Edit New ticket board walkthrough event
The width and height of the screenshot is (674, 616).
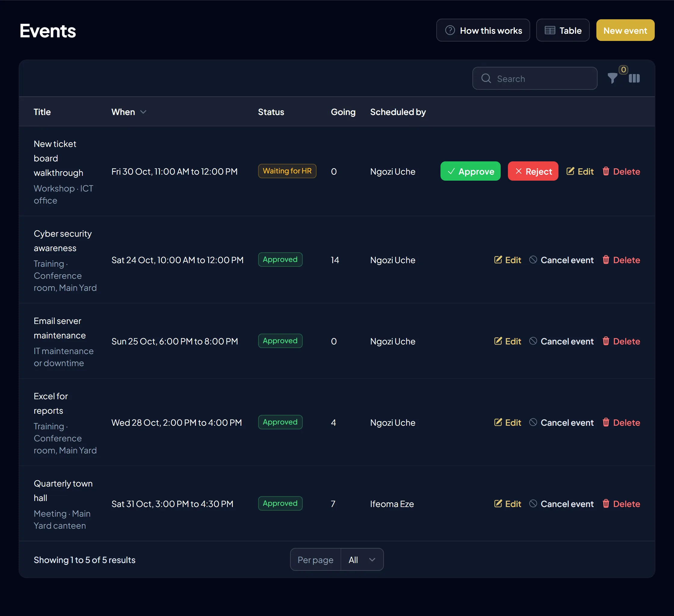click(x=580, y=171)
